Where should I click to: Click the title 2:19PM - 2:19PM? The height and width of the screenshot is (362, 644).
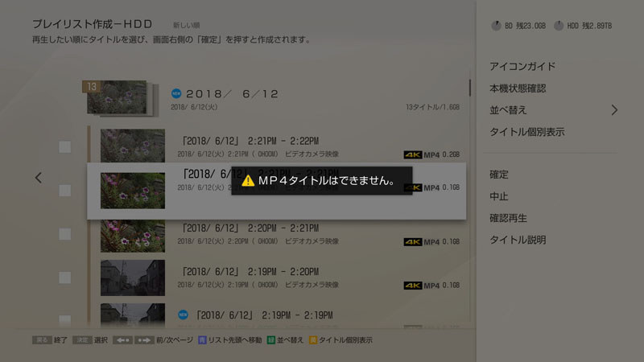tap(265, 315)
